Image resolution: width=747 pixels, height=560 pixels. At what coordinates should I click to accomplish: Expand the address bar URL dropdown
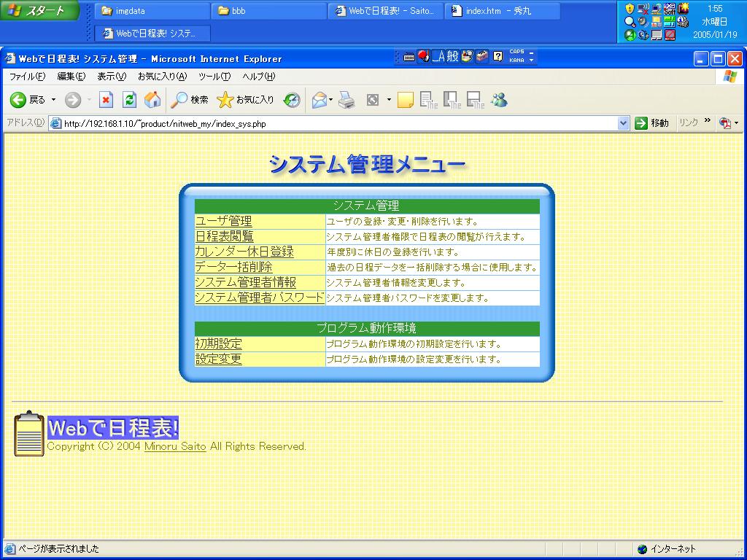click(623, 123)
